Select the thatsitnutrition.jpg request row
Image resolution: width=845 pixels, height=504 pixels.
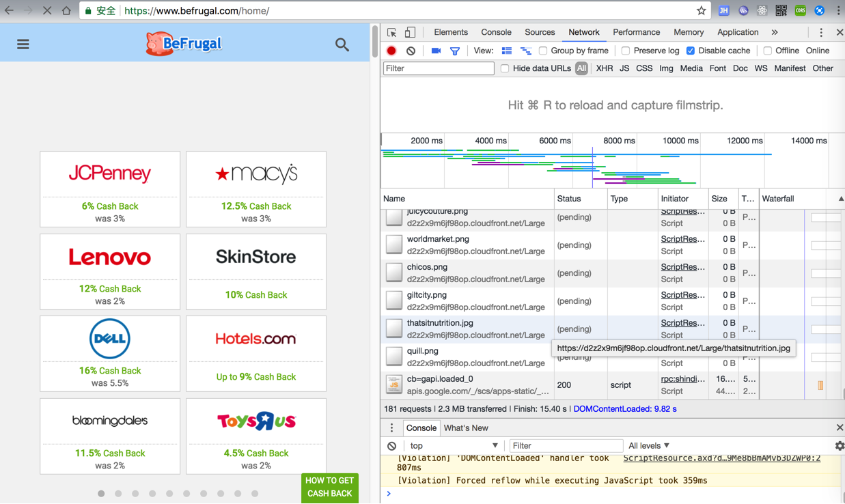[612, 329]
